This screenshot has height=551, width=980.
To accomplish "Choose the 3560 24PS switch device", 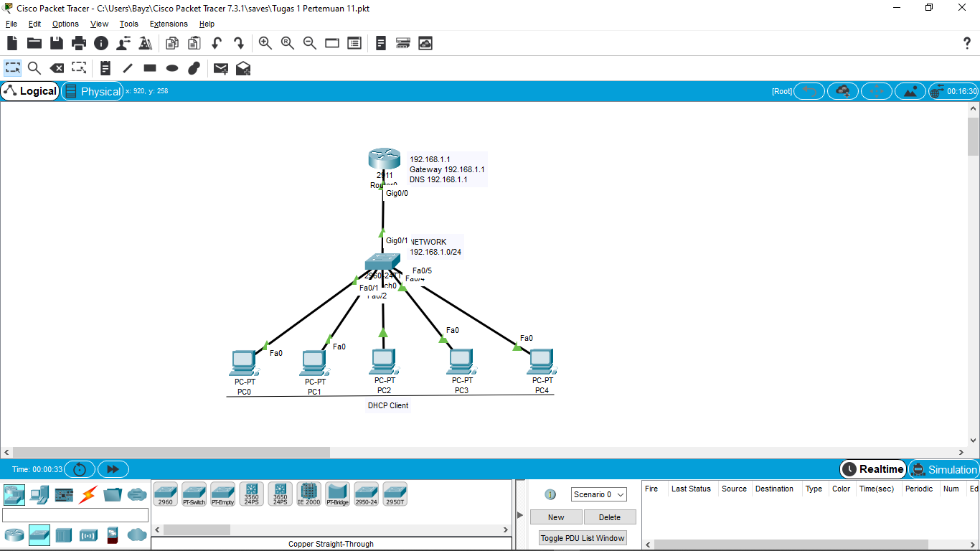I will click(251, 494).
